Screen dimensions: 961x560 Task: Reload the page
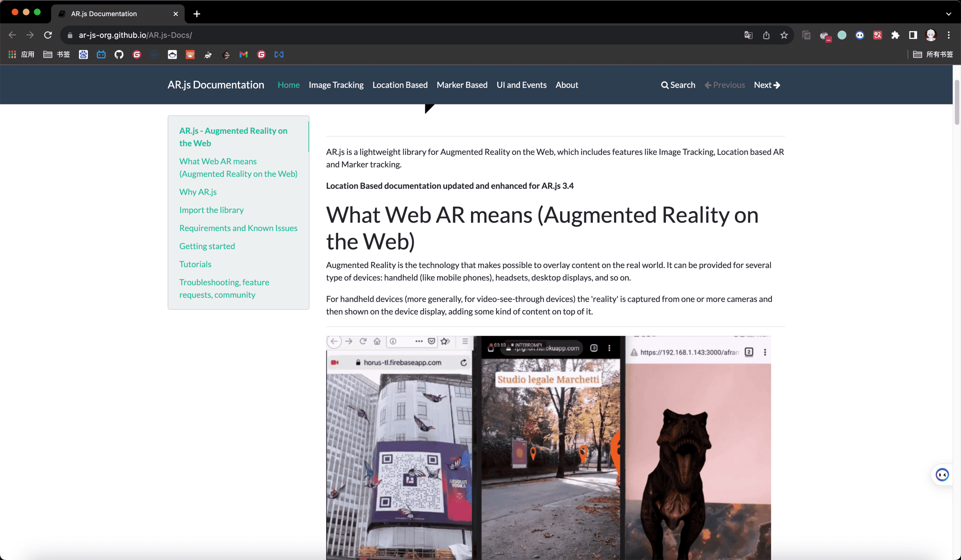click(x=48, y=35)
